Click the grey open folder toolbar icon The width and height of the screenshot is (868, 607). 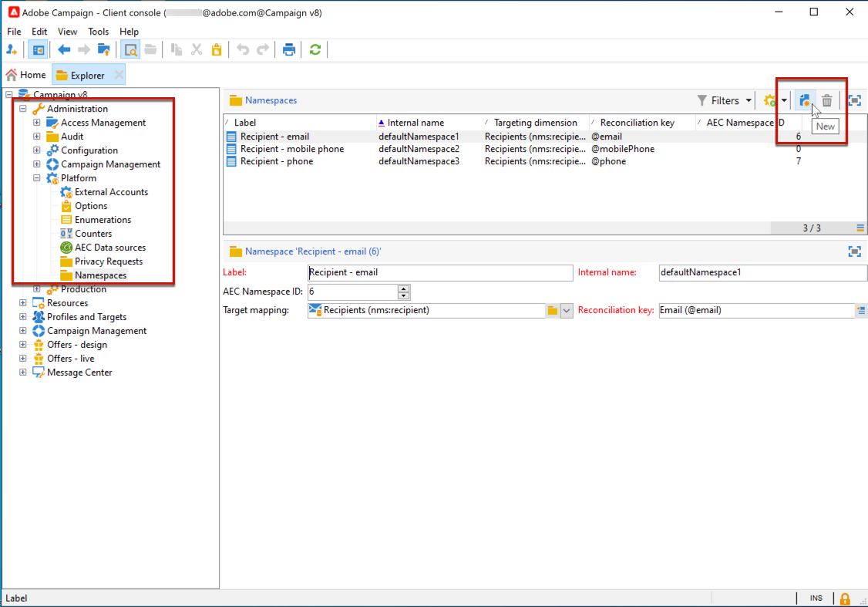tap(150, 50)
